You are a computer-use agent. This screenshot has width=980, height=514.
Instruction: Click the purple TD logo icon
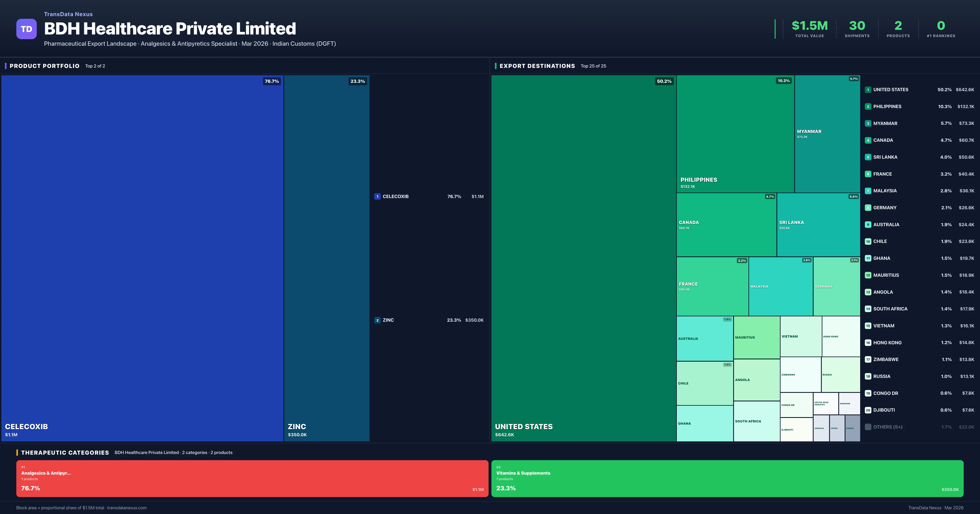click(26, 29)
